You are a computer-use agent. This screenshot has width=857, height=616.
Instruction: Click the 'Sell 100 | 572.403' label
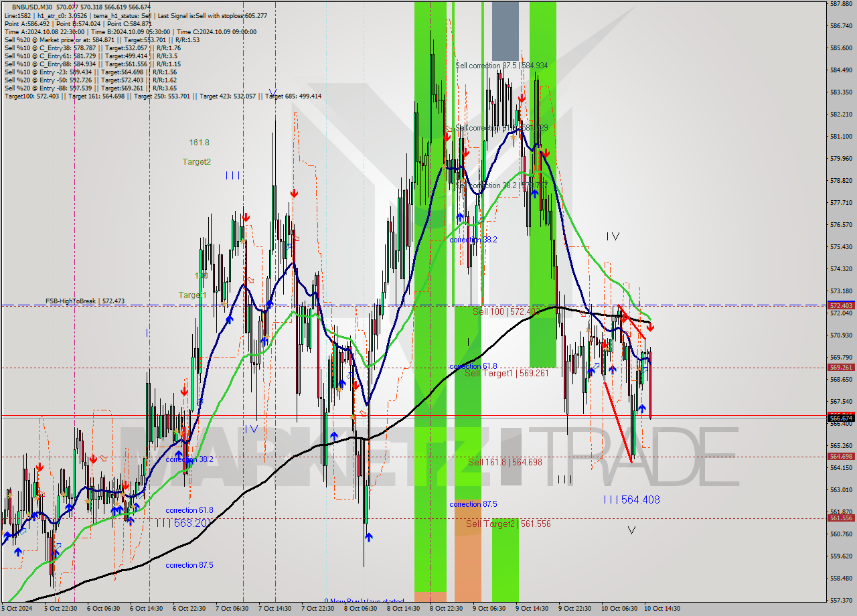[506, 311]
